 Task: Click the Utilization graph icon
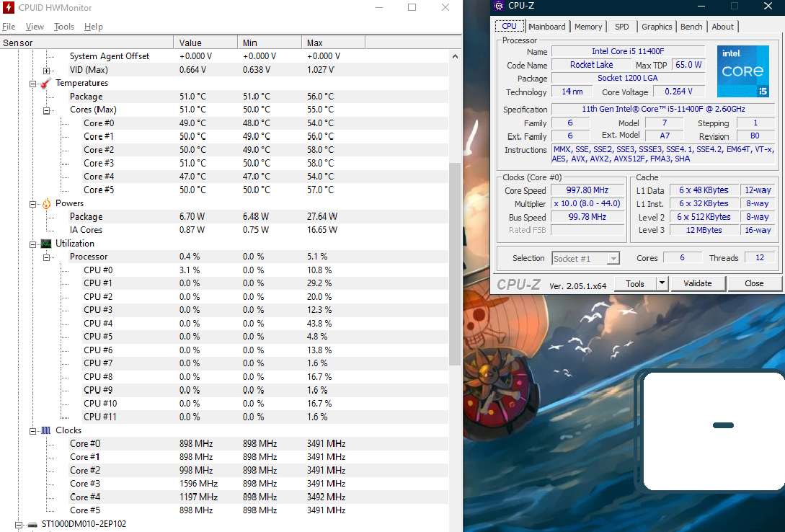[x=46, y=244]
